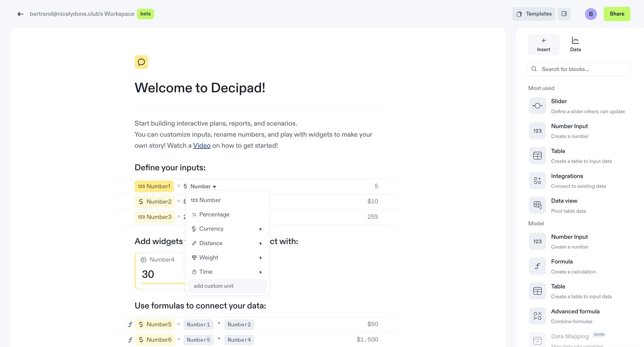This screenshot has height=347, width=644.
Task: Click the Advanced formula block icon
Action: coord(538,316)
